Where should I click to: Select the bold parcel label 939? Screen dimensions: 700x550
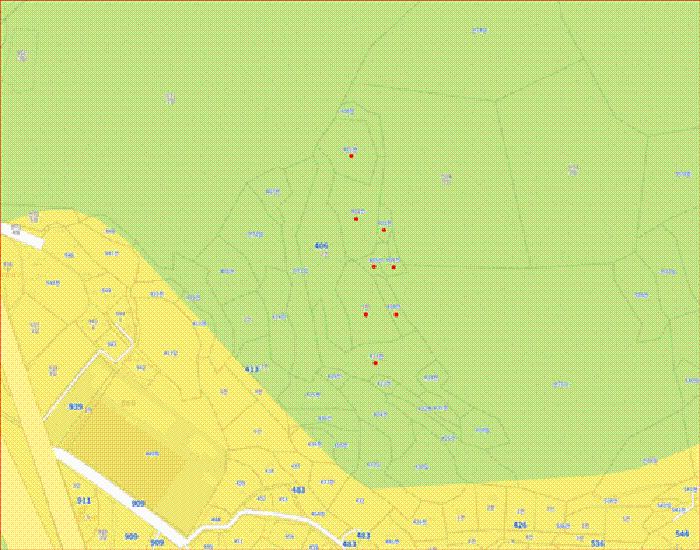(x=75, y=407)
